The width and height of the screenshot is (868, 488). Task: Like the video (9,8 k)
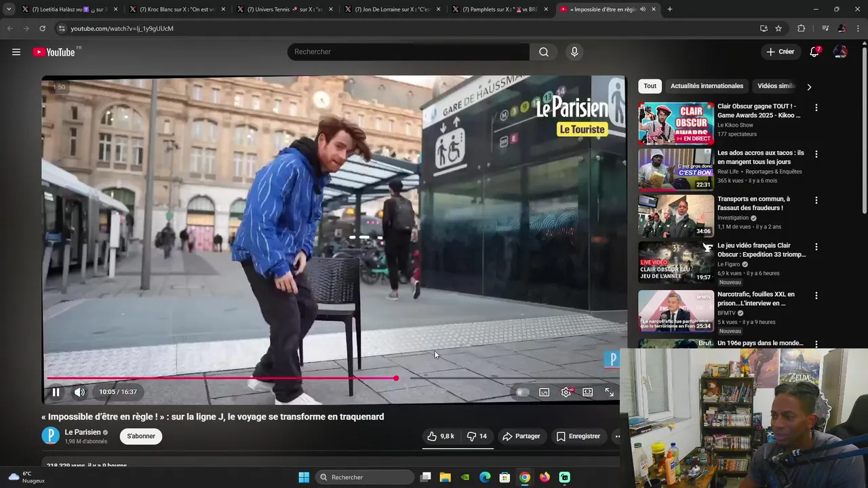click(x=440, y=436)
